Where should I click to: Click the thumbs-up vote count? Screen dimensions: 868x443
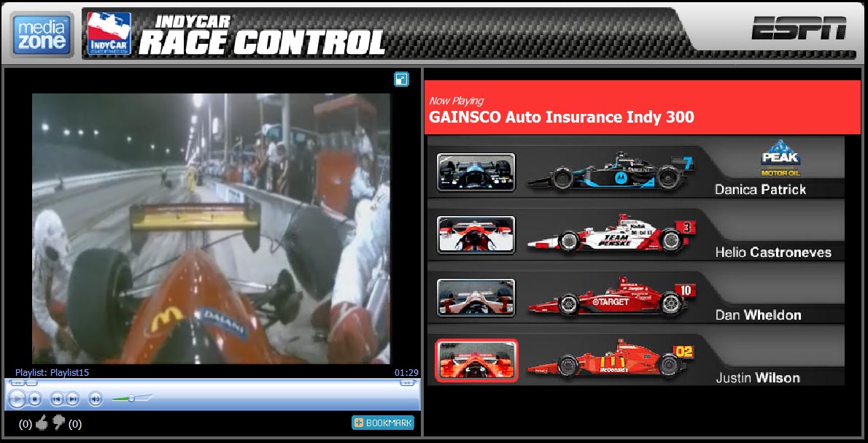click(26, 424)
